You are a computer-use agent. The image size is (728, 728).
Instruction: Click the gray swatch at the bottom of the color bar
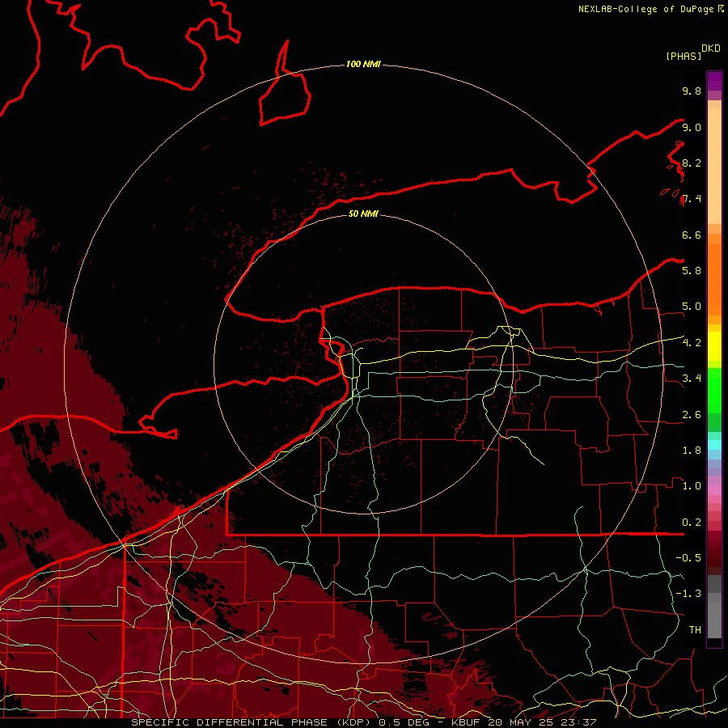[714, 620]
